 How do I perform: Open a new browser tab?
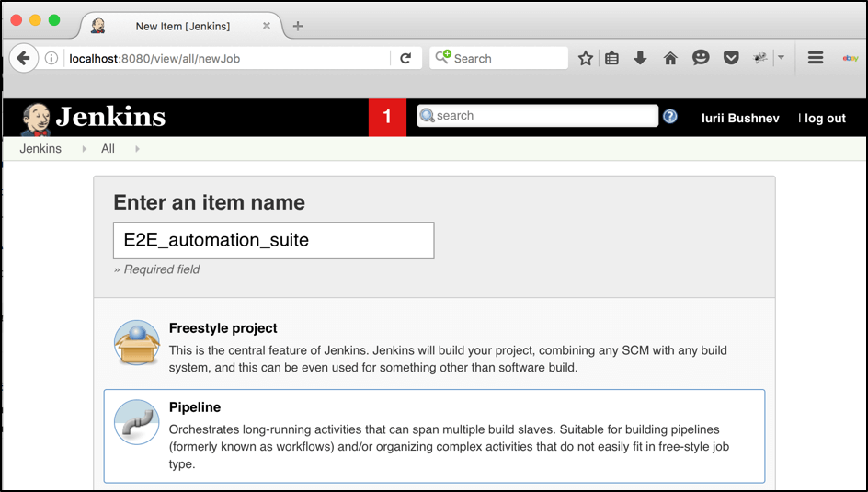pos(298,26)
